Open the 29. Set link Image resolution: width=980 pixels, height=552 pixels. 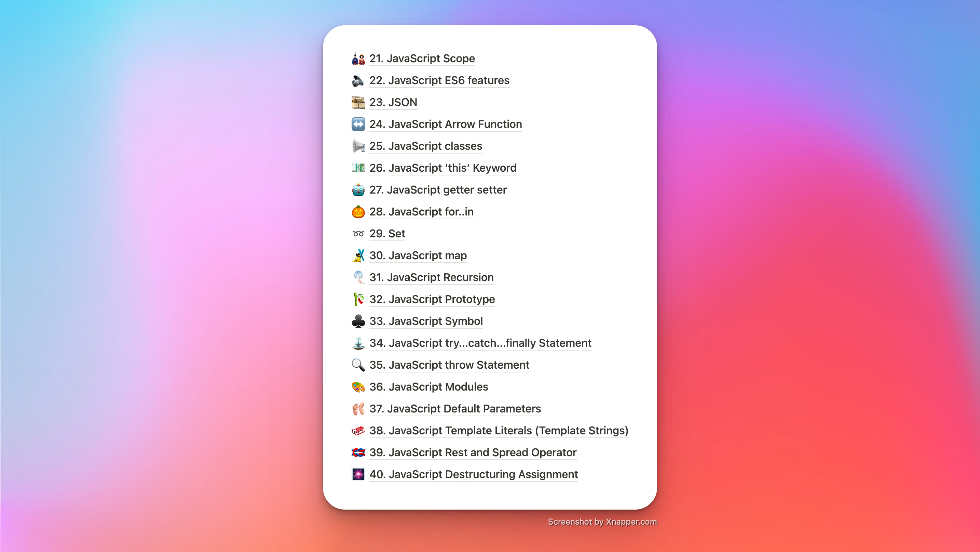pos(387,233)
